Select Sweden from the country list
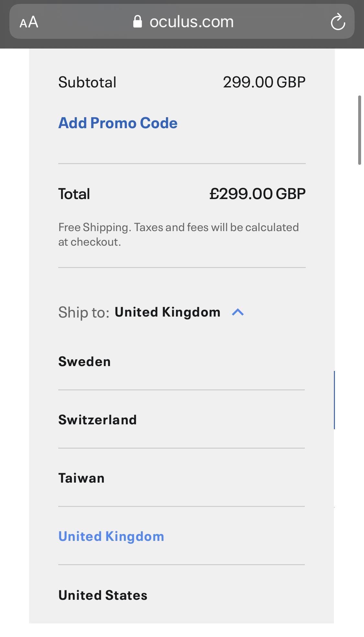Screen dimensions: 364x637 (x=84, y=362)
